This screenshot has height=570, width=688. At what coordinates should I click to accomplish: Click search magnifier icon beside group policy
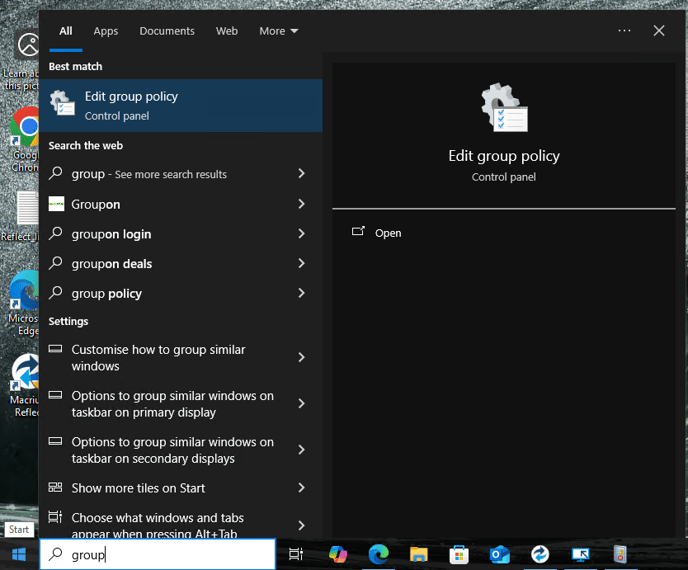56,292
